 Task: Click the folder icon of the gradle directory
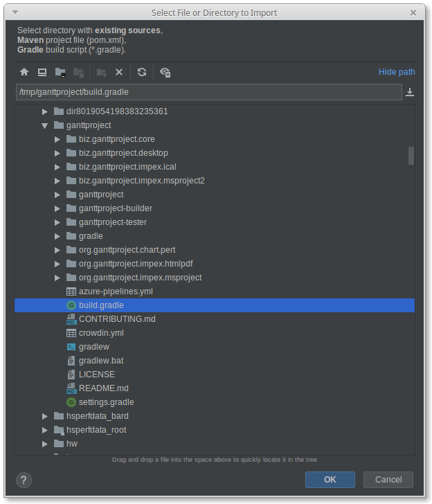click(x=71, y=236)
